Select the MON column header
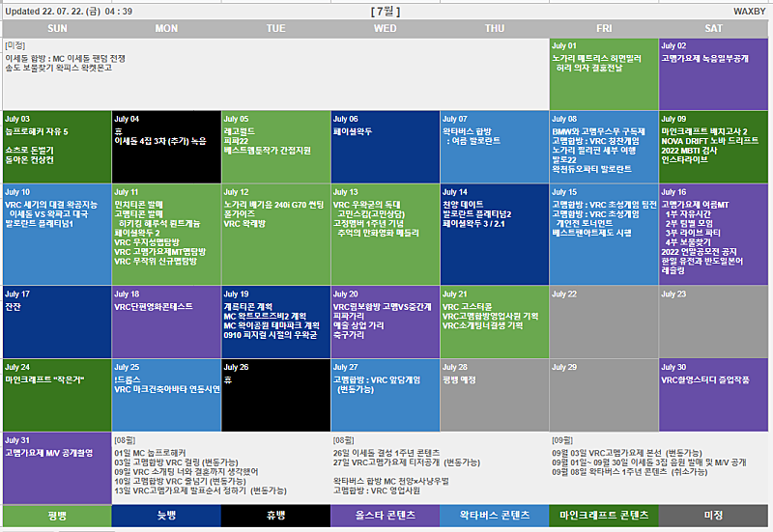 pos(166,29)
